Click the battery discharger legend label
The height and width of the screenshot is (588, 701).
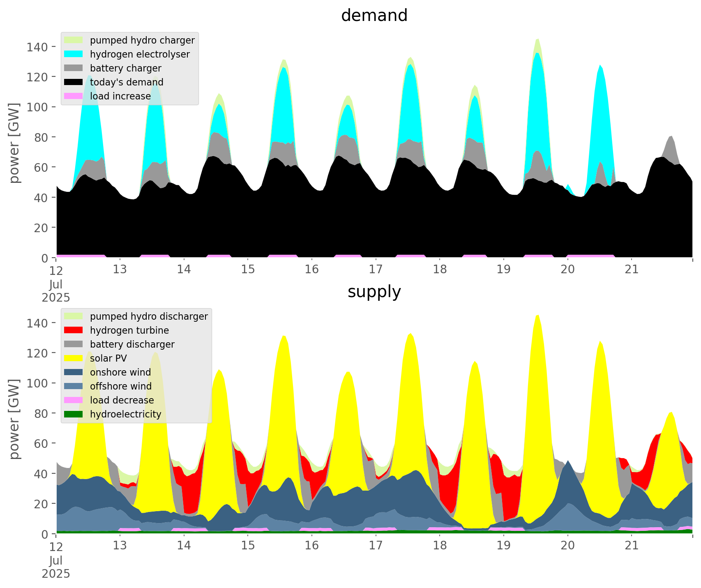click(132, 344)
